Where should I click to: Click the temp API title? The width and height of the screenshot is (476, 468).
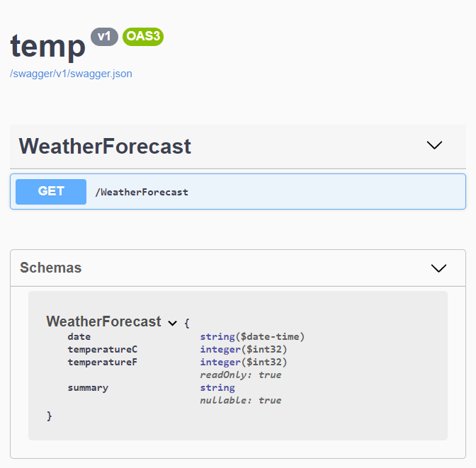click(47, 46)
